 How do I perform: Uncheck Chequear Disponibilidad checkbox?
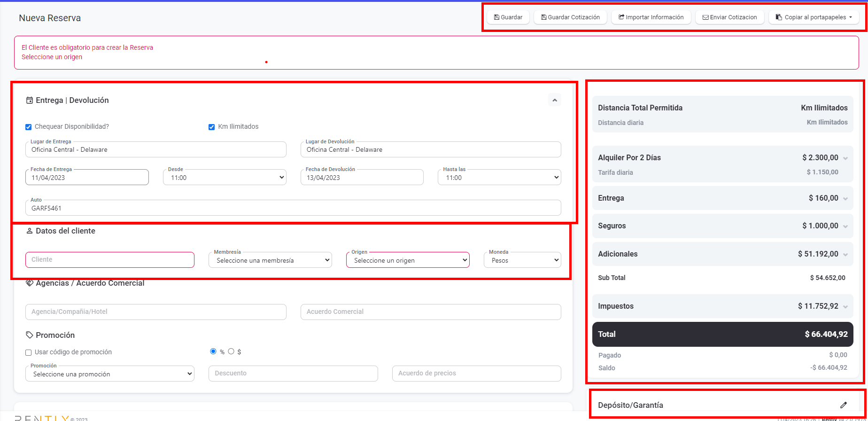pyautogui.click(x=29, y=127)
